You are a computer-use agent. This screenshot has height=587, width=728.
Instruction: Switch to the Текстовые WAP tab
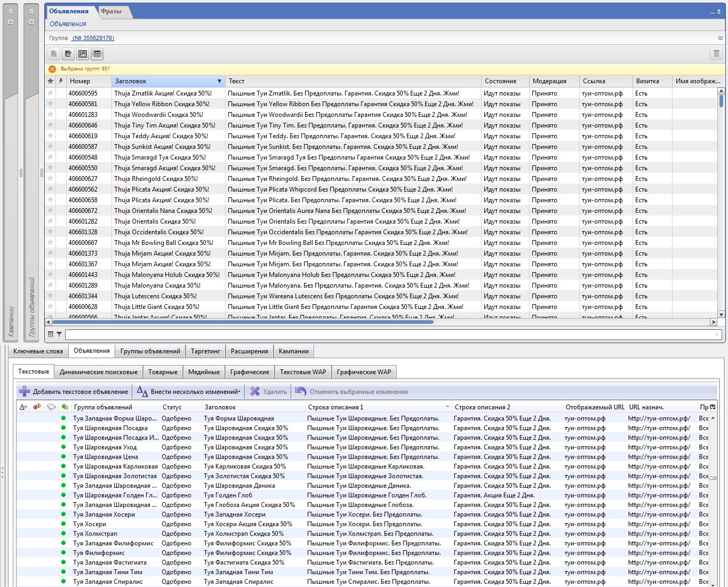(x=303, y=372)
